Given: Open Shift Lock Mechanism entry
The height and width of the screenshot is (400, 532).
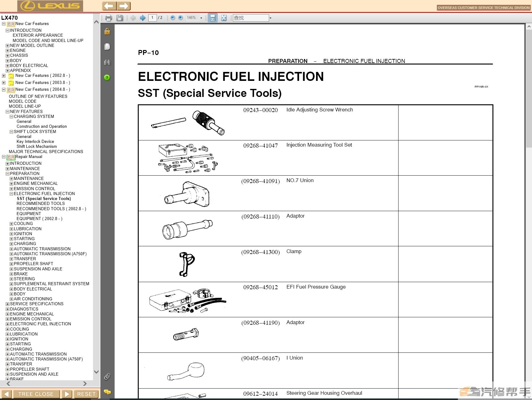Looking at the screenshot, I should click(x=37, y=146).
